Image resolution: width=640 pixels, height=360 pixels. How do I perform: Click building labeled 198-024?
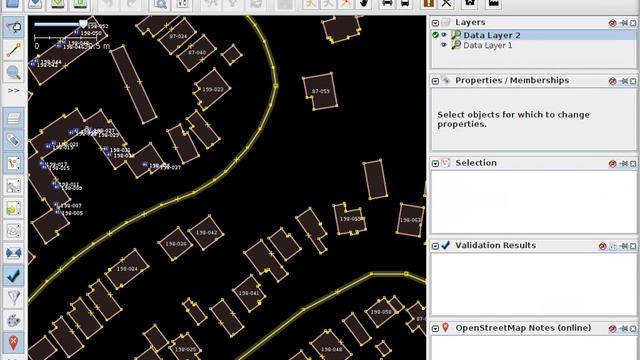pyautogui.click(x=127, y=269)
